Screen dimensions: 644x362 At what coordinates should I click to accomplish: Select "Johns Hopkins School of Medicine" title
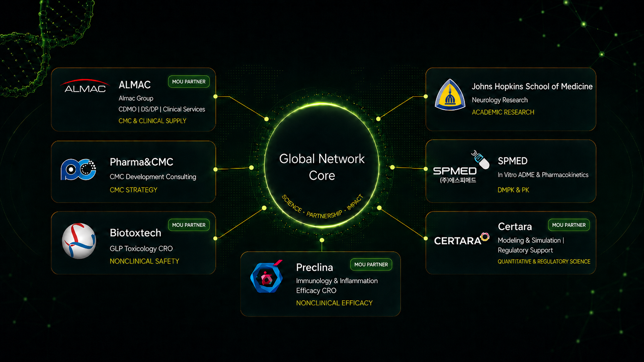pyautogui.click(x=532, y=87)
